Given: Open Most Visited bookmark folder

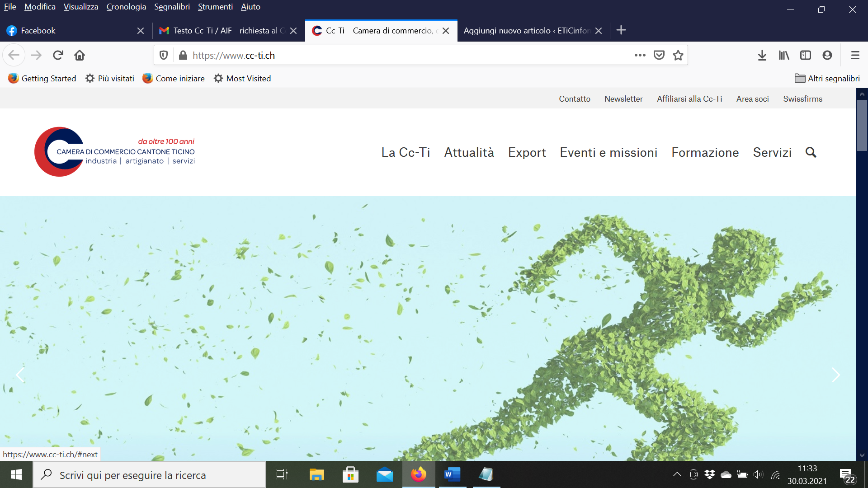Looking at the screenshot, I should [242, 78].
